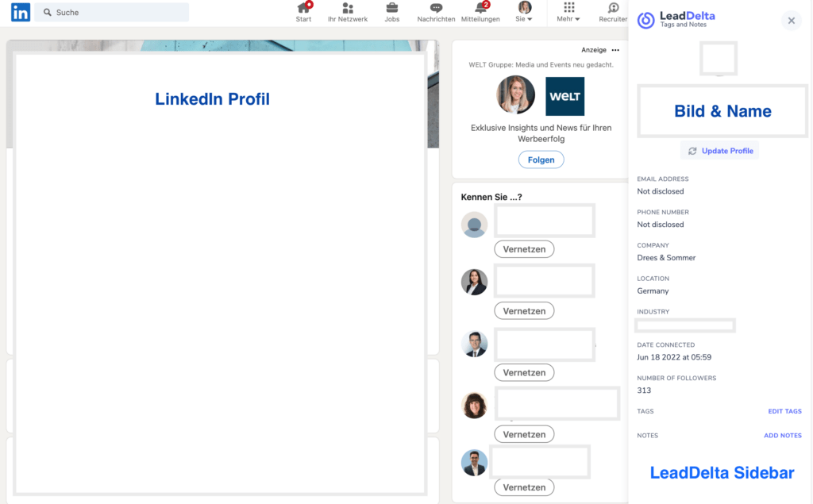Open the Recruiter tool
Viewport: 813px width, 504px height.
tap(614, 12)
